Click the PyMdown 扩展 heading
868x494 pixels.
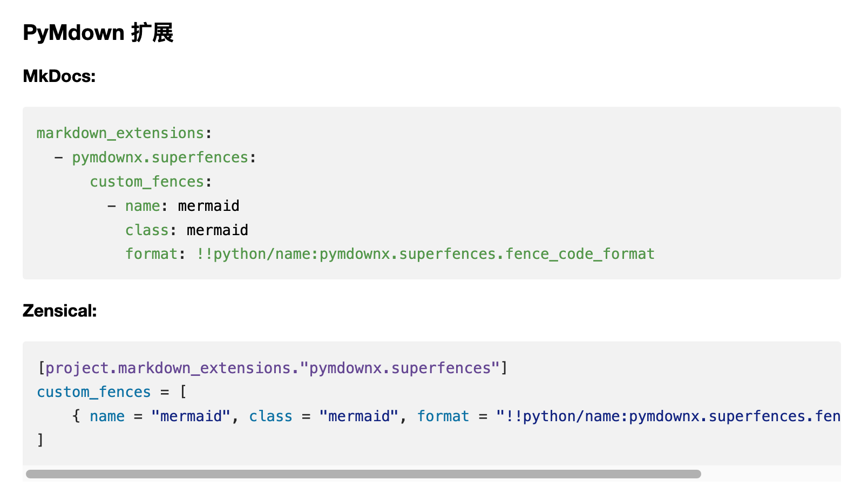pyautogui.click(x=98, y=33)
